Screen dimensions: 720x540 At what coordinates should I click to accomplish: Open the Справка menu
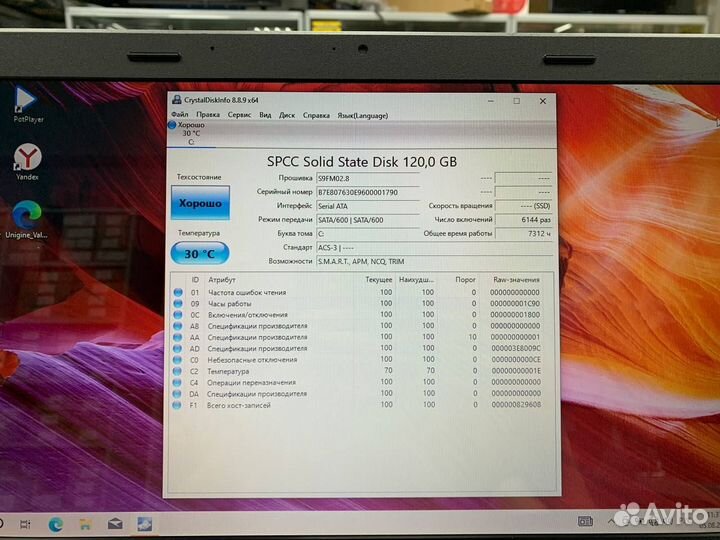(316, 115)
